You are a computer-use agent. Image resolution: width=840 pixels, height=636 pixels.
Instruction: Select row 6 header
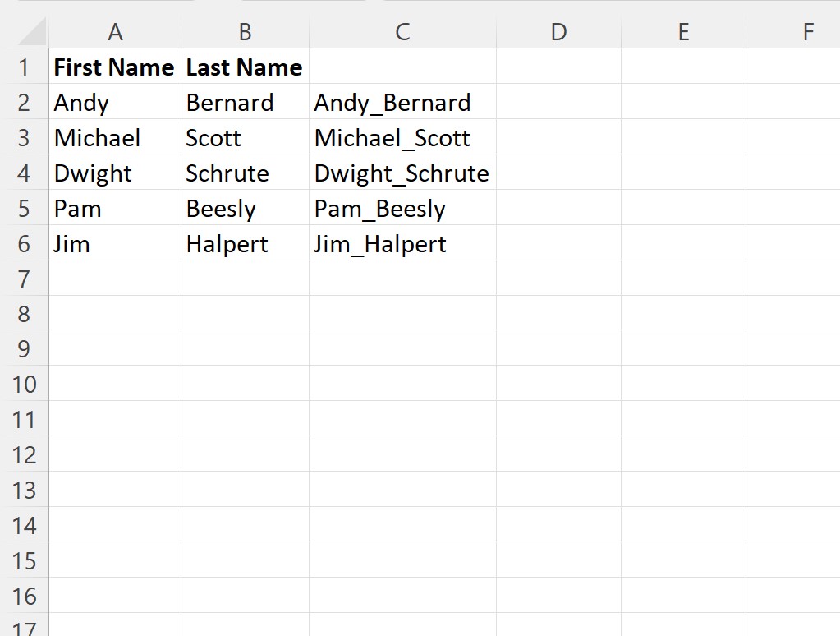[x=24, y=243]
